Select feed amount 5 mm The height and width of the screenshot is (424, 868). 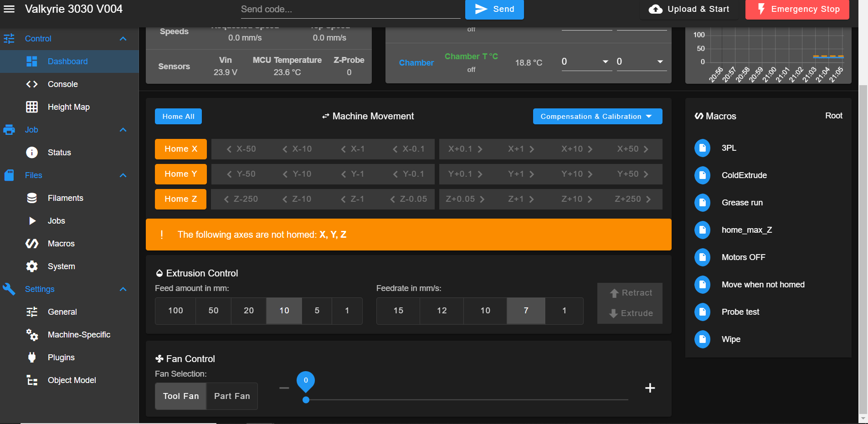317,311
